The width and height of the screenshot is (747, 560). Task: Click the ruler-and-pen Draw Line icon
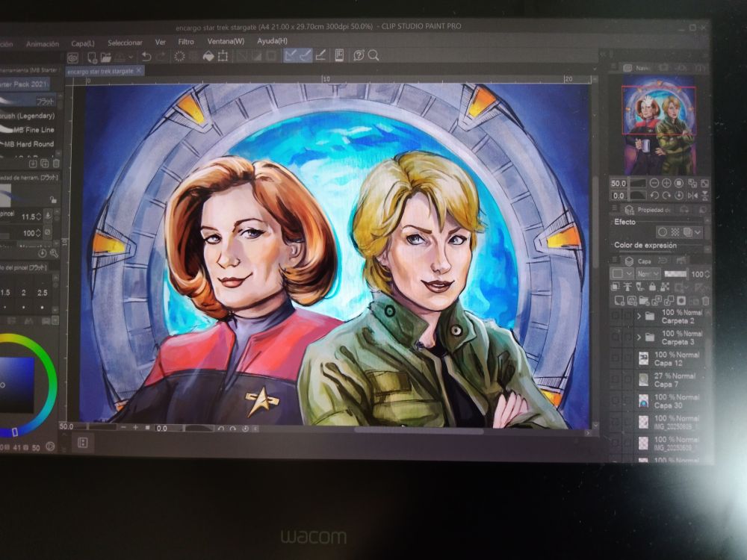coord(320,55)
